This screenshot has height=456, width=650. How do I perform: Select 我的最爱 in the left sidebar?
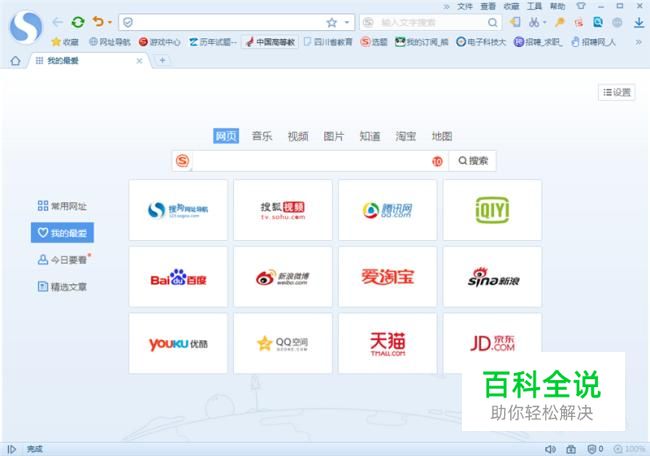62,233
